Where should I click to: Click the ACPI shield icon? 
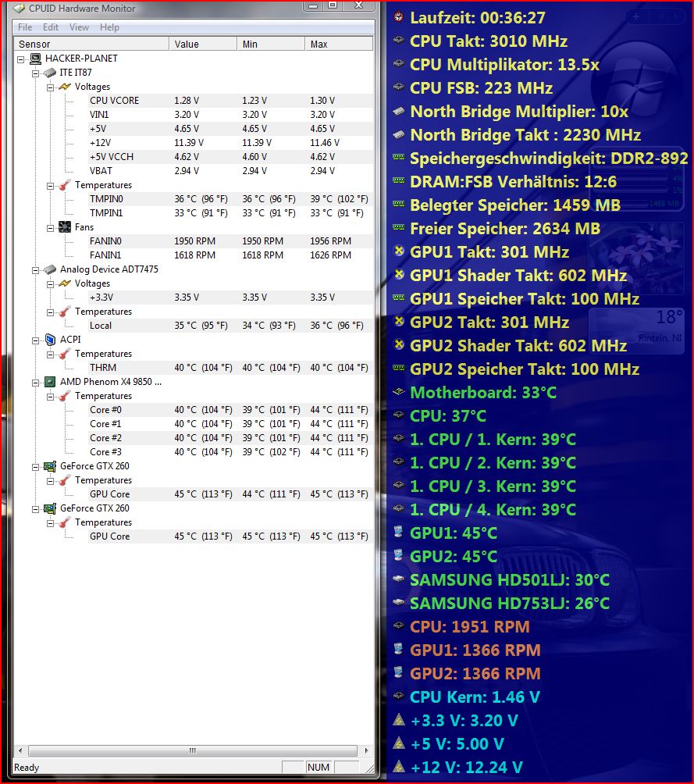click(x=50, y=340)
